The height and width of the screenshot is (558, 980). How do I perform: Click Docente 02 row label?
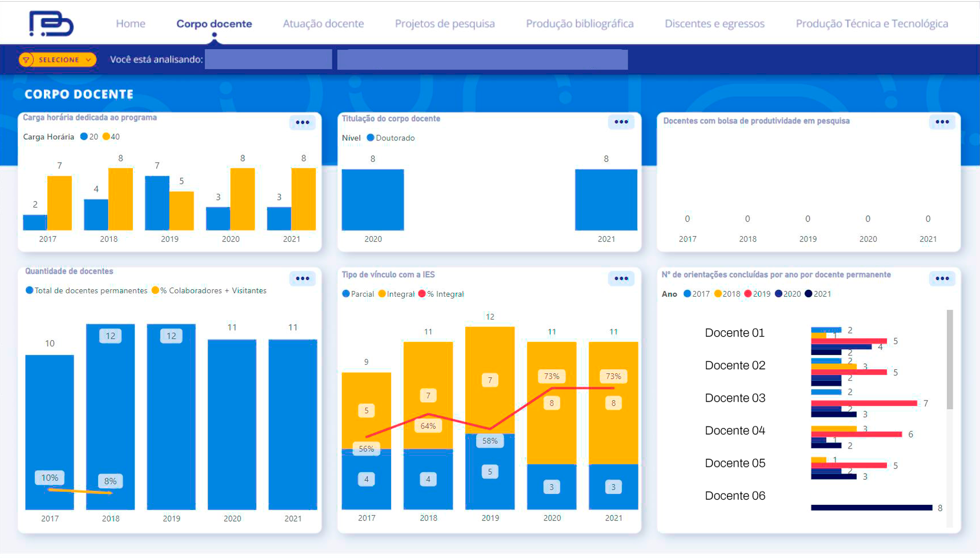(735, 365)
